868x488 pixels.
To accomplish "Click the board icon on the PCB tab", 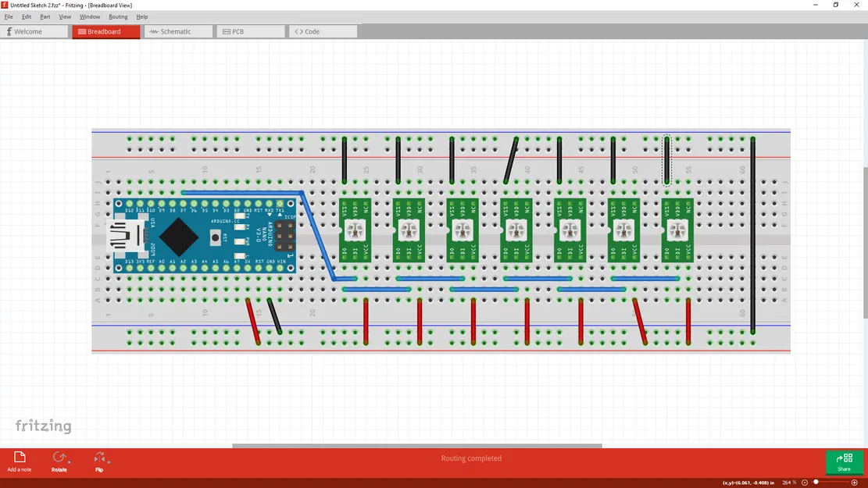I will [224, 31].
